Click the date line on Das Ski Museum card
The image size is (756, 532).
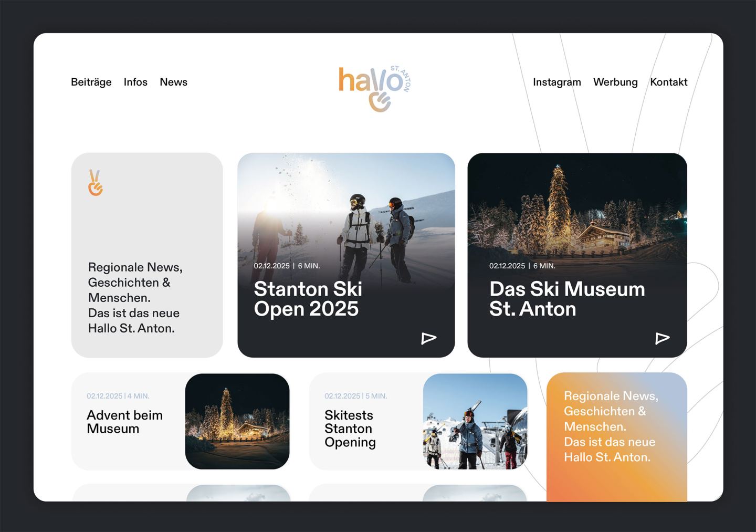pos(522,266)
